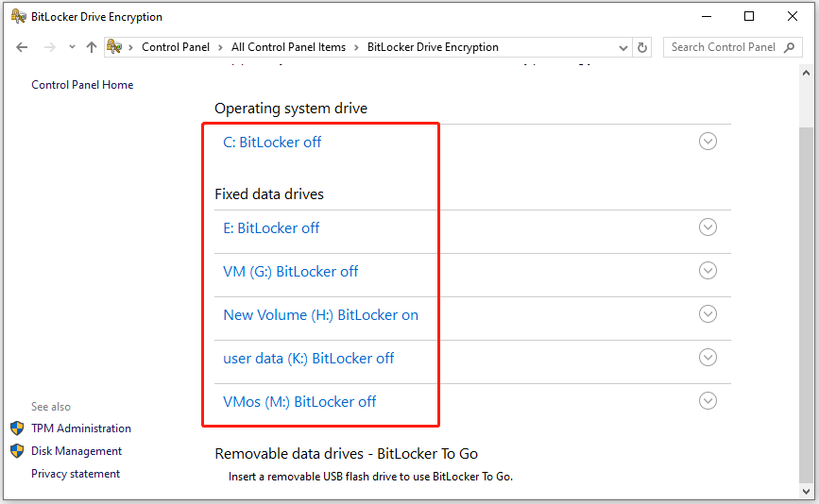The width and height of the screenshot is (819, 504).
Task: Open All Control Panel Items breadcrumb
Action: pyautogui.click(x=288, y=47)
